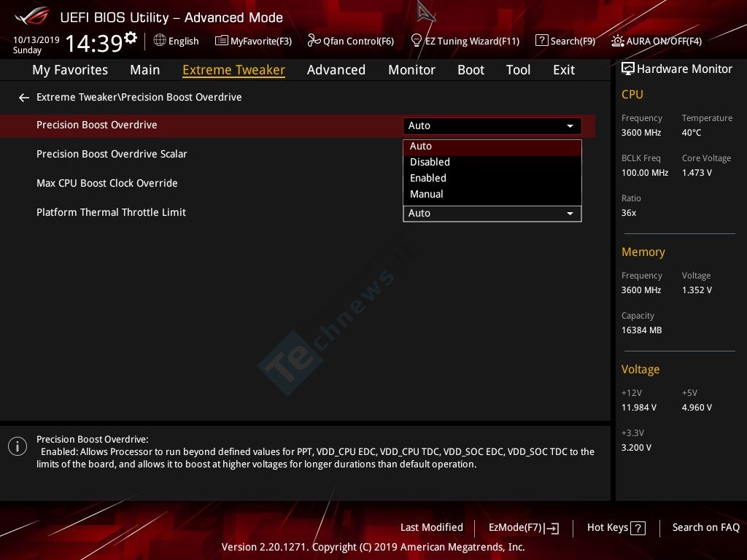Choose Manual in the dropdown list
This screenshot has width=747, height=560.
[492, 194]
